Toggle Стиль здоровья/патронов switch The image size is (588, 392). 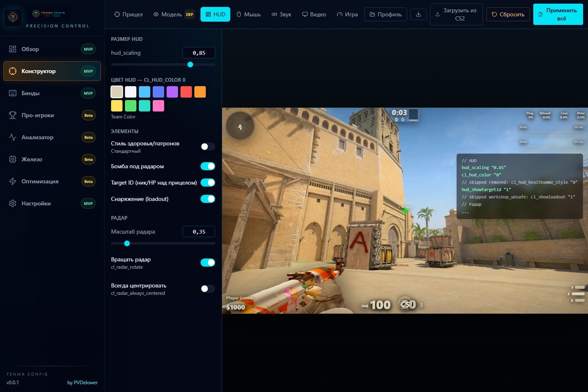[207, 147]
